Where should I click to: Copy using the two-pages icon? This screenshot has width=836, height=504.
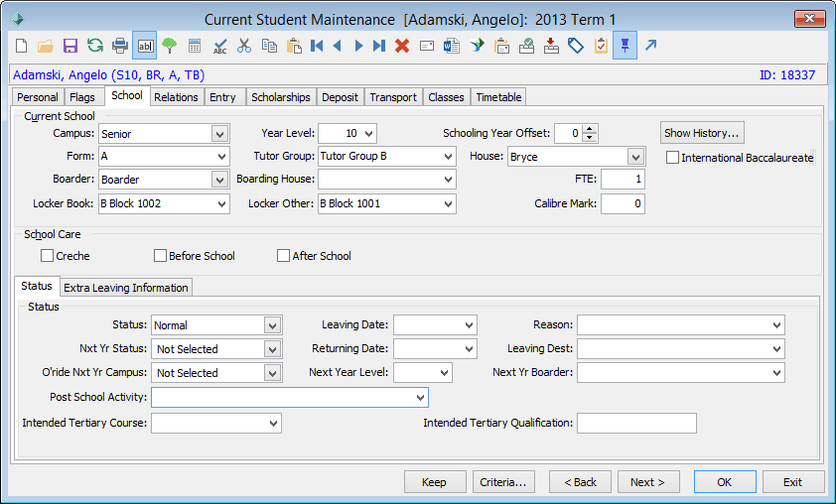coord(269,46)
